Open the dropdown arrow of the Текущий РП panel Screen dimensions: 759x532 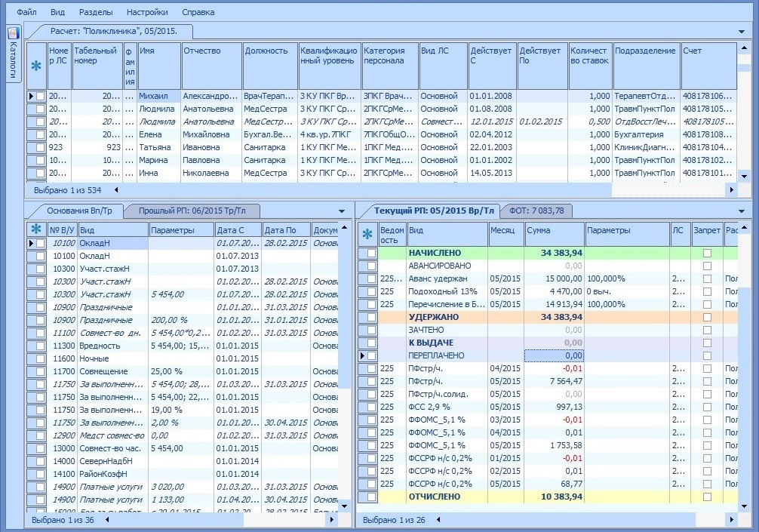pyautogui.click(x=742, y=211)
